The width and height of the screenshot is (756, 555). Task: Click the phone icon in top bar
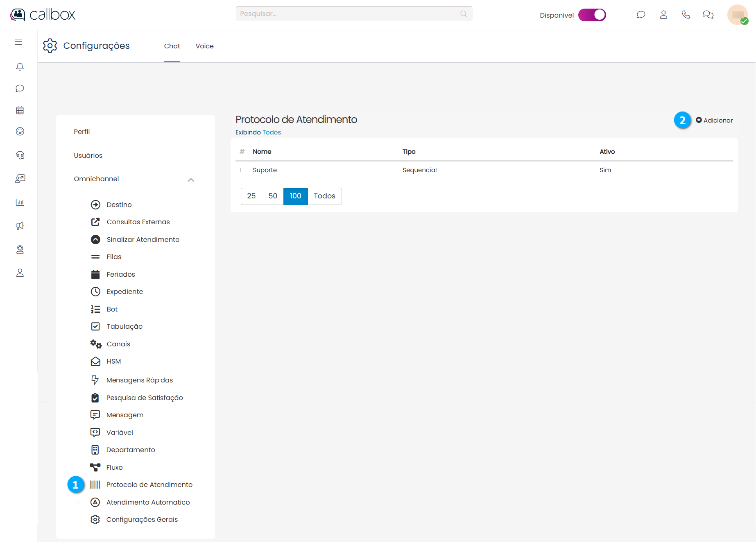tap(686, 15)
